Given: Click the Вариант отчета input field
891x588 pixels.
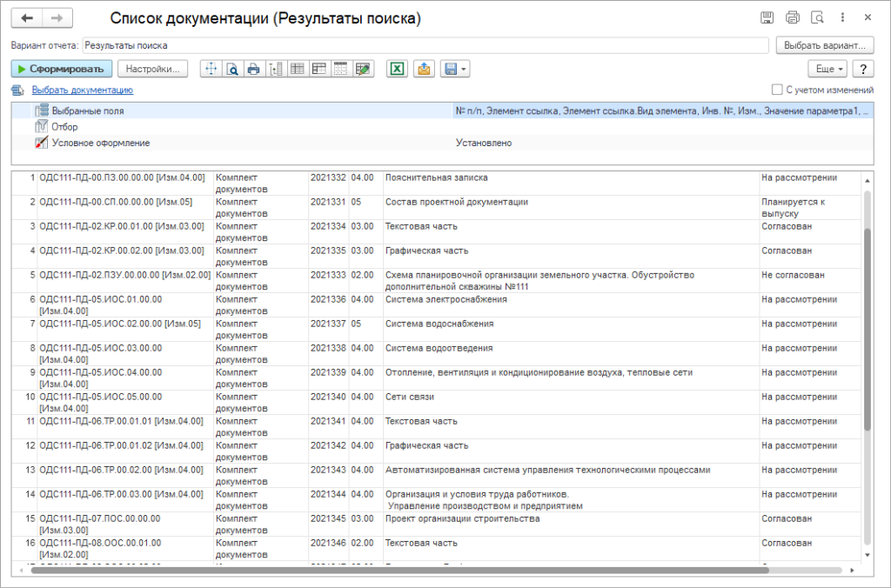Looking at the screenshot, I should (425, 45).
